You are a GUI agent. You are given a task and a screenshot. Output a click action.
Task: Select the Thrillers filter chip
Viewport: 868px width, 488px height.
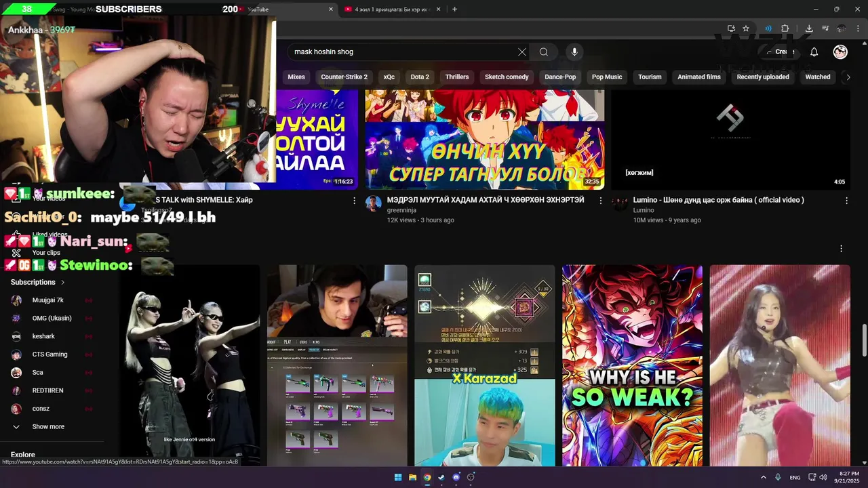coord(457,77)
